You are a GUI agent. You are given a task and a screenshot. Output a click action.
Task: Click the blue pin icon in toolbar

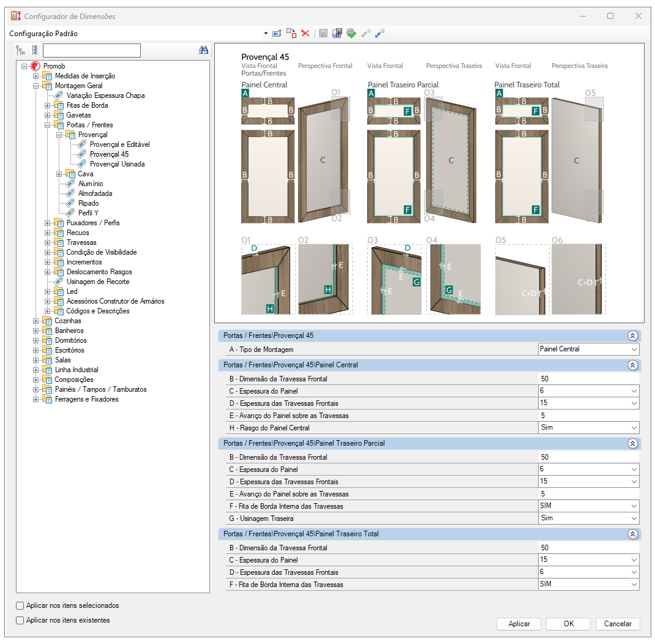click(380, 34)
